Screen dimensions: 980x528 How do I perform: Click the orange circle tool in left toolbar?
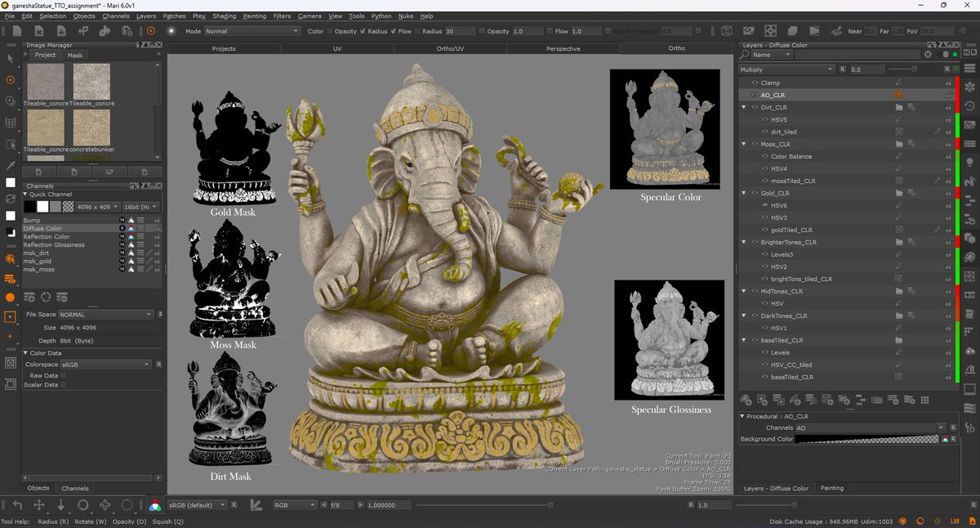(x=11, y=298)
